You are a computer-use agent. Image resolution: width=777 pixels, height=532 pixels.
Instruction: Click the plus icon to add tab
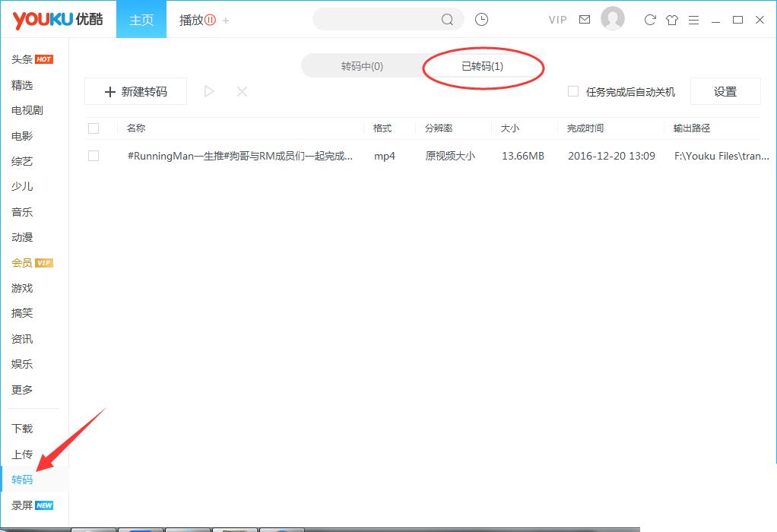pyautogui.click(x=226, y=21)
